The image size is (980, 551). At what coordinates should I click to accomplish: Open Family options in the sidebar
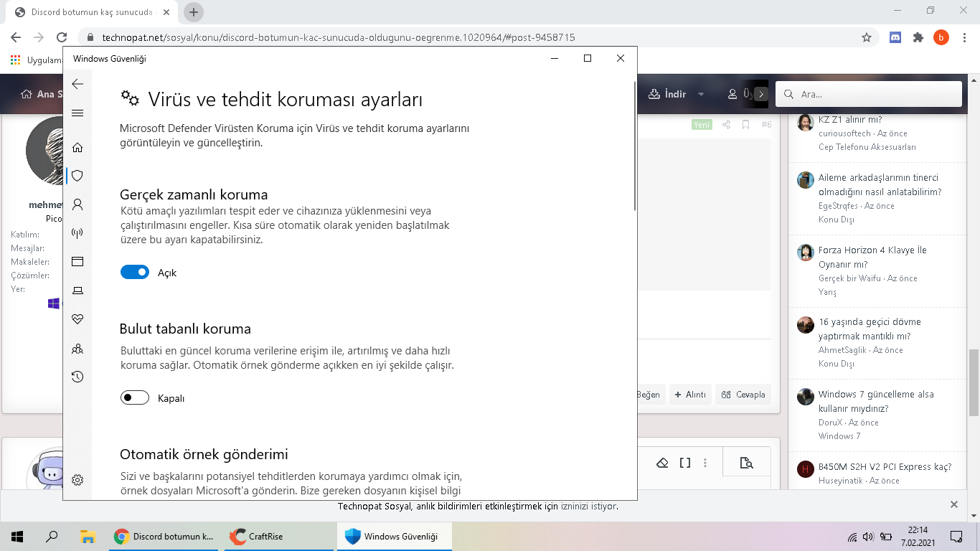click(77, 349)
